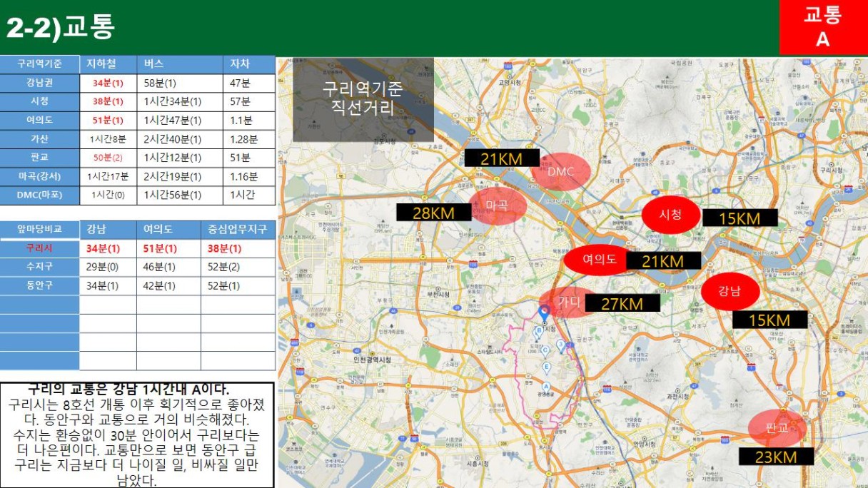Screen dimensions: 868x488
Task: Select the DMC(마포) row label
Action: [x=39, y=195]
